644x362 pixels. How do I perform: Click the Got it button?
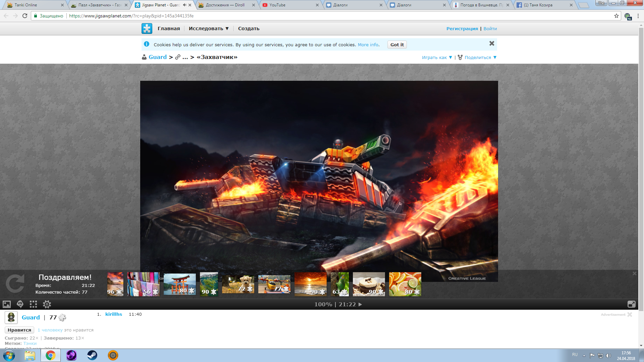tap(397, 45)
